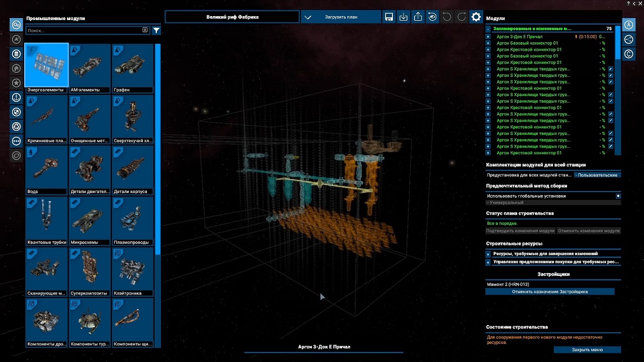Reset the camera view with eye icon

point(432,17)
